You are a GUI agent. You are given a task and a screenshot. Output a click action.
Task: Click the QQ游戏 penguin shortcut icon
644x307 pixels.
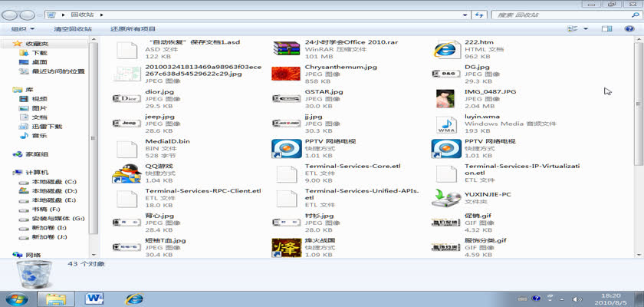(126, 173)
